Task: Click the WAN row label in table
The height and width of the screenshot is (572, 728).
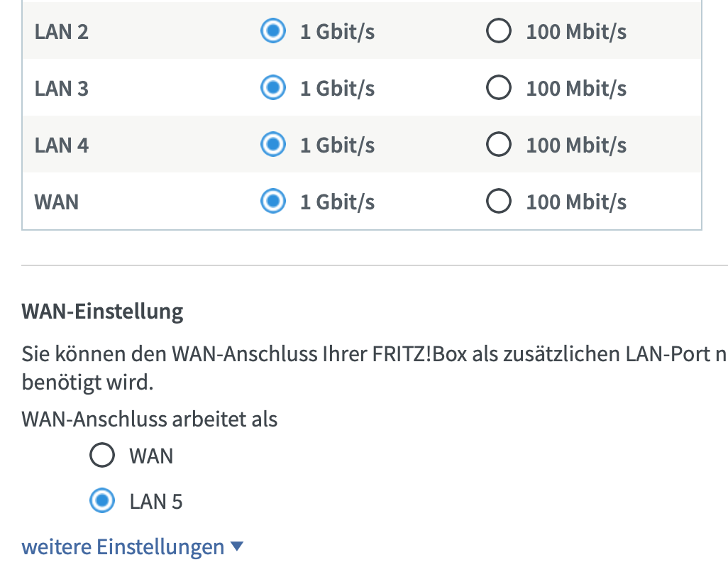Action: [x=56, y=201]
